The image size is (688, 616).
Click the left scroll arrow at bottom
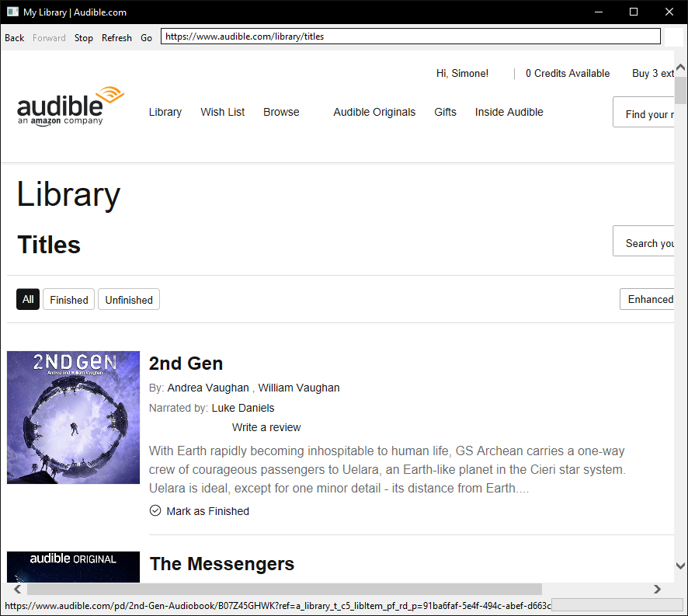click(16, 590)
